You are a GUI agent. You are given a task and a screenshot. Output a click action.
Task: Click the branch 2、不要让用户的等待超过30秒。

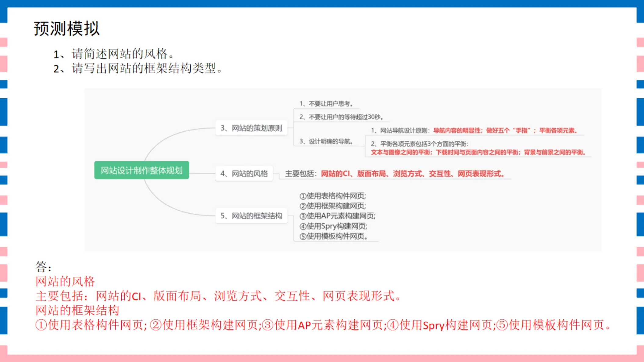click(x=341, y=117)
